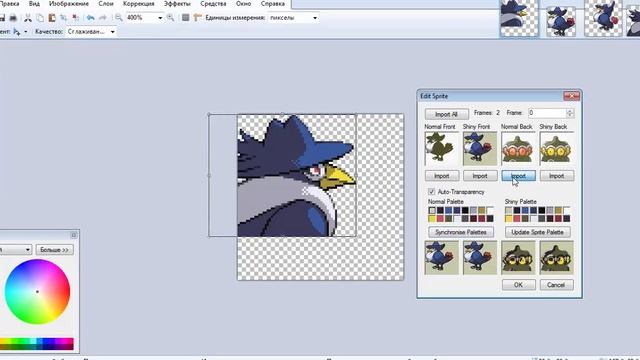Select the third open image thumbnail in the top strip
The width and height of the screenshot is (640, 360).
[603, 18]
